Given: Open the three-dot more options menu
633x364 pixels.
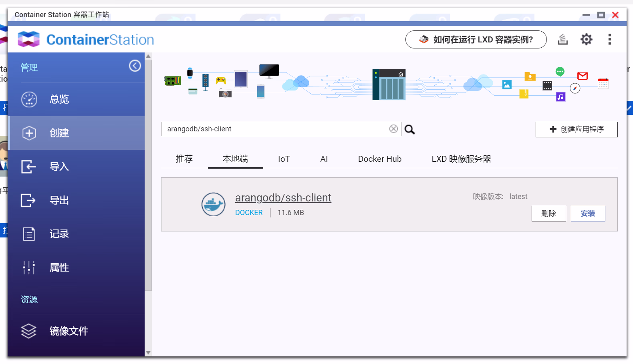Looking at the screenshot, I should (609, 39).
